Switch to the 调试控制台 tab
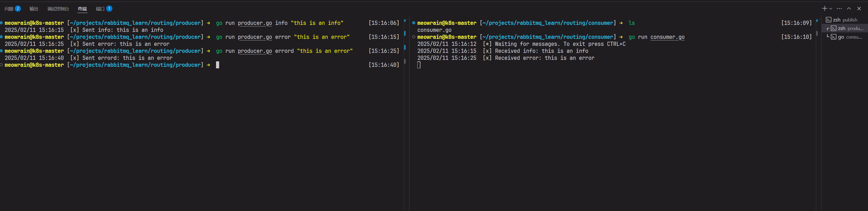This screenshot has width=868, height=211. click(58, 9)
